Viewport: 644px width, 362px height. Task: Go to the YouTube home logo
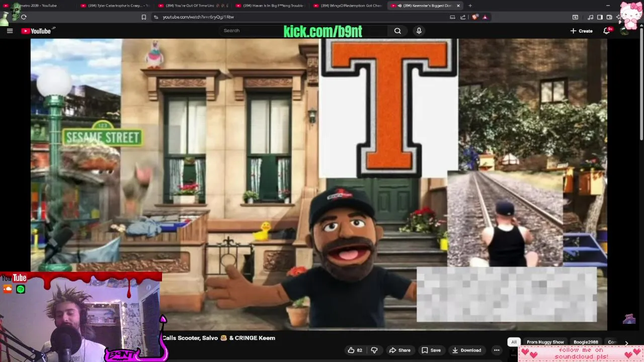coord(36,31)
